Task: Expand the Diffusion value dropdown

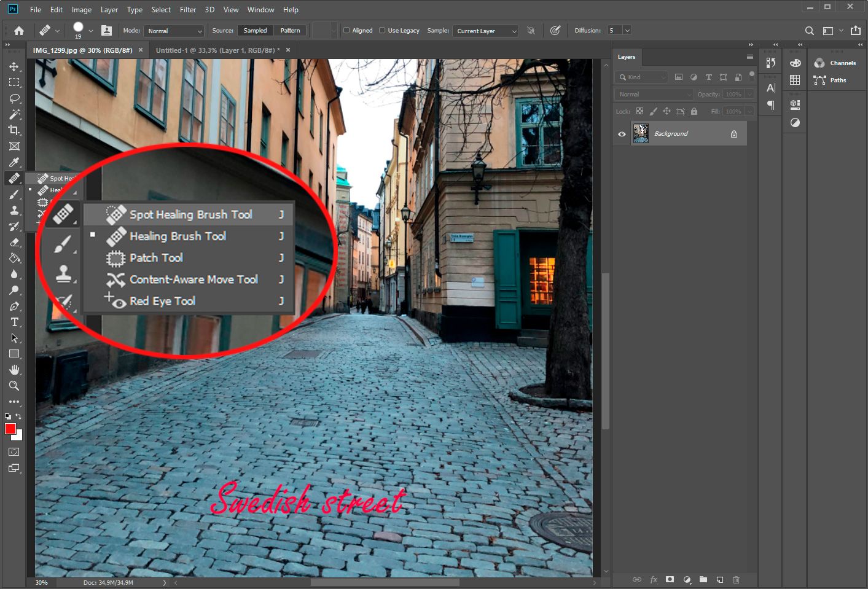Action: 627,30
